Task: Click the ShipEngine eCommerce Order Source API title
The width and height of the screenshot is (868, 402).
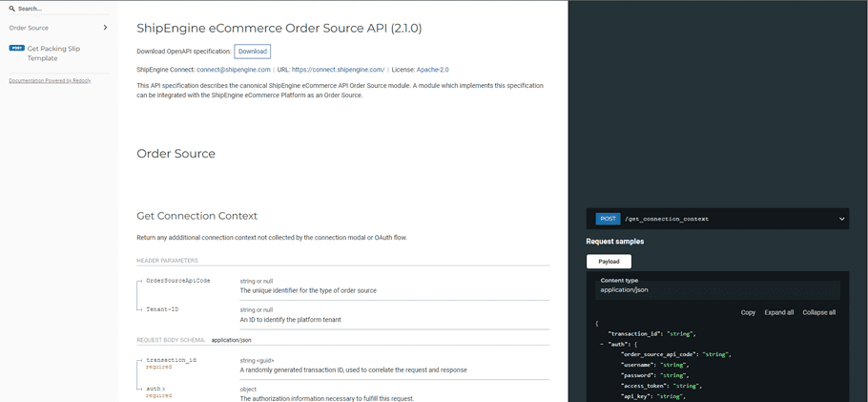Action: pos(279,29)
